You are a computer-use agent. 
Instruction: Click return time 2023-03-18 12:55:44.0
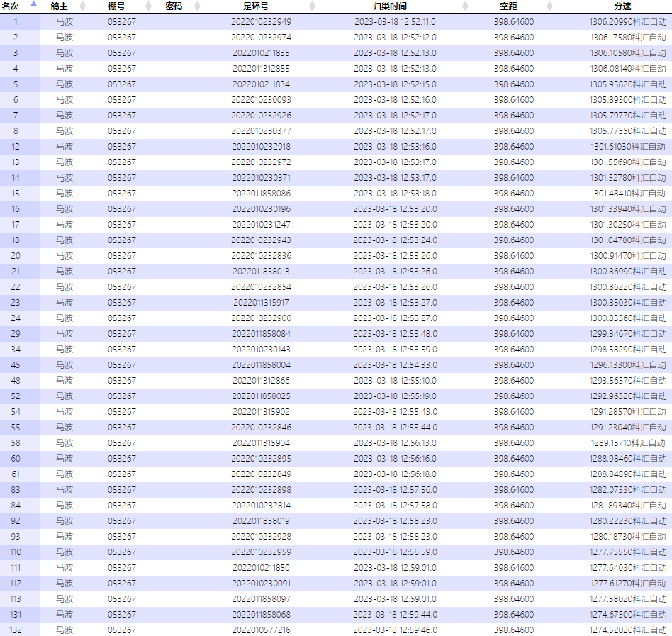tap(395, 428)
